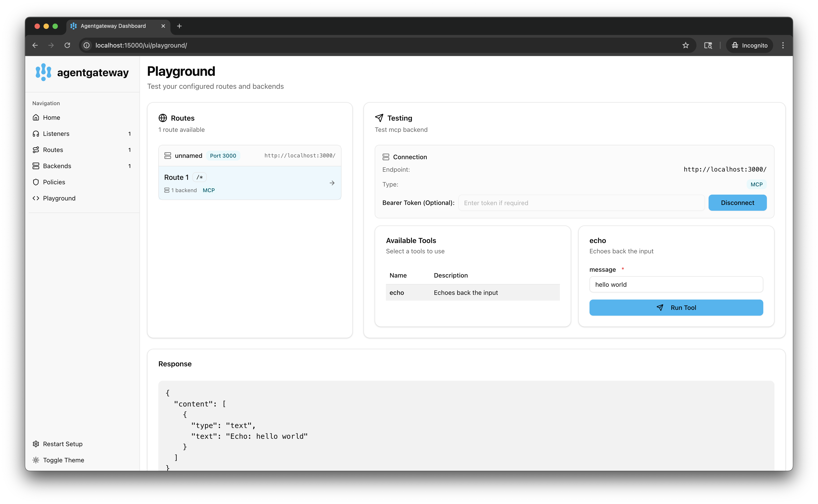Click the Listeners headphones icon
818x504 pixels.
click(x=36, y=134)
